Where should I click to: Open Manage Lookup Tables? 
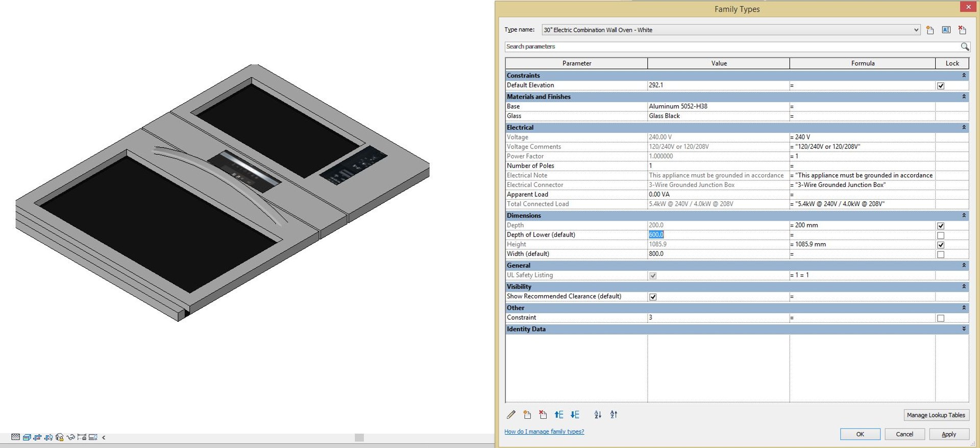click(x=936, y=415)
